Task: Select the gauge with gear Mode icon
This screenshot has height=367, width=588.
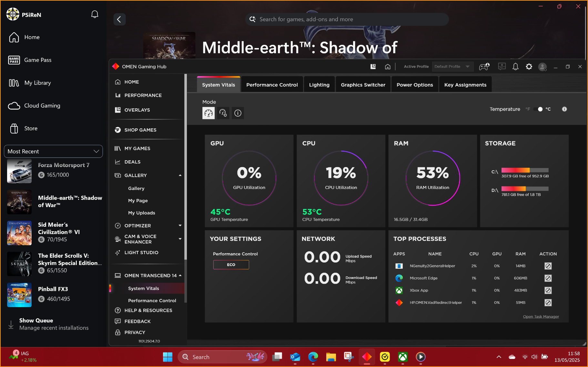Action: [223, 113]
